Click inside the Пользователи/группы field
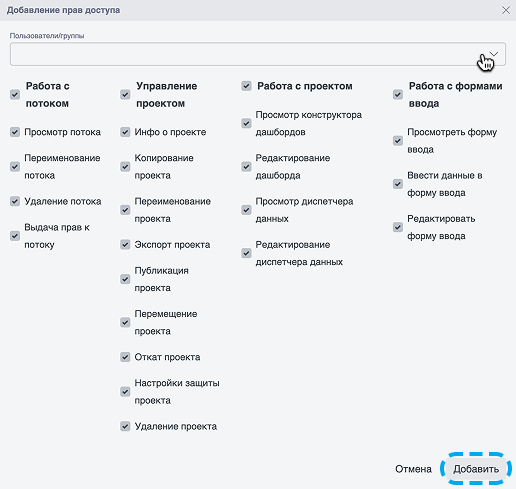The height and width of the screenshot is (489, 516). pos(258,54)
